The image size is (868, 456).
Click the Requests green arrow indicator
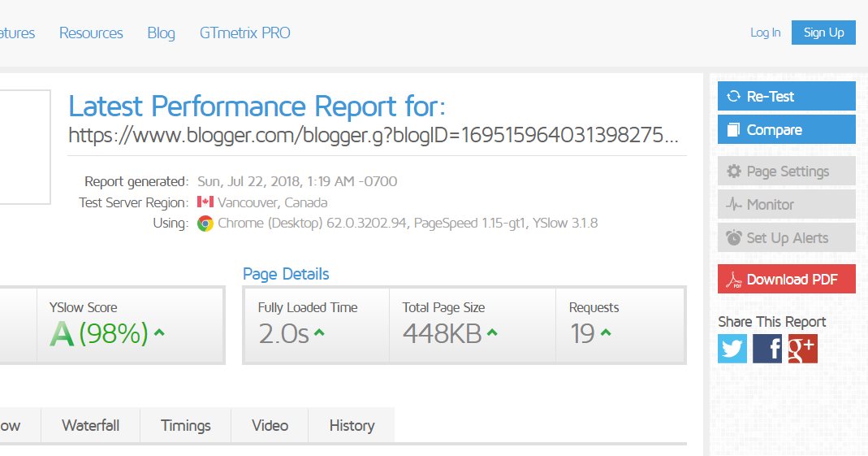pyautogui.click(x=606, y=332)
